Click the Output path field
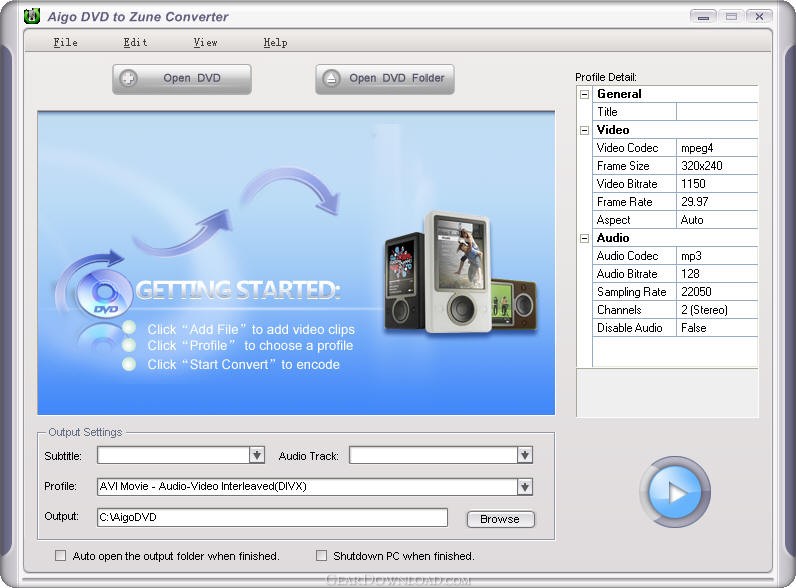 (272, 517)
